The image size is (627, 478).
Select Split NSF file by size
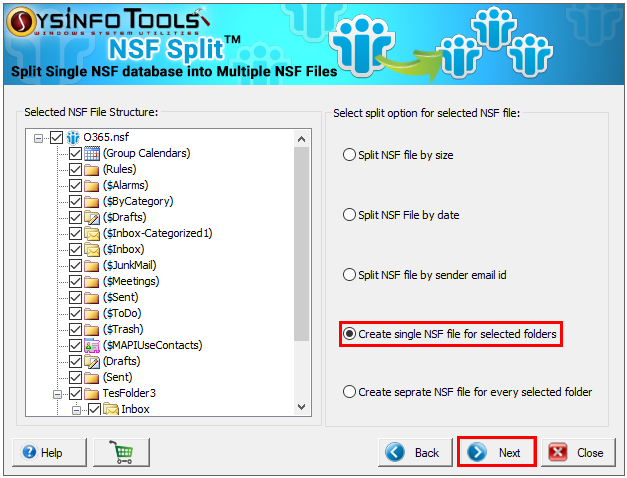pyautogui.click(x=398, y=155)
